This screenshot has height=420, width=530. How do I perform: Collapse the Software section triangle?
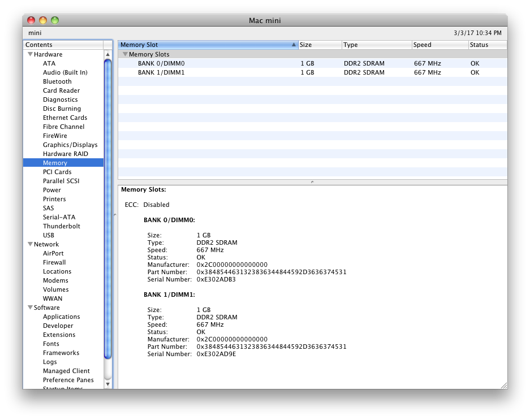(x=30, y=307)
